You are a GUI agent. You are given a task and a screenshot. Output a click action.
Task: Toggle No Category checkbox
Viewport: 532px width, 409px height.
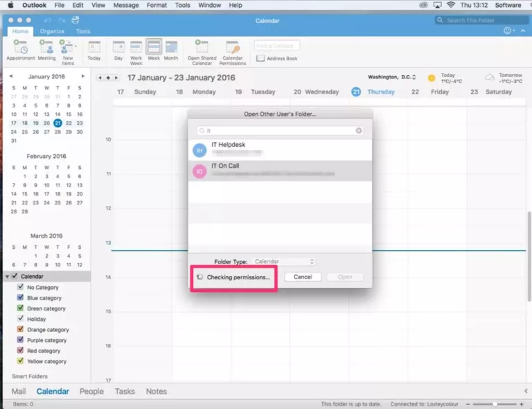click(x=20, y=287)
